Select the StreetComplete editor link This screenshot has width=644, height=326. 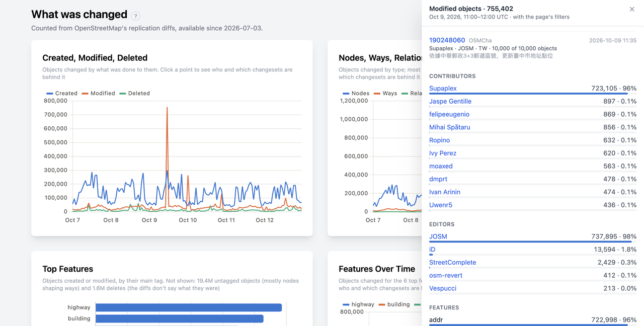point(453,263)
